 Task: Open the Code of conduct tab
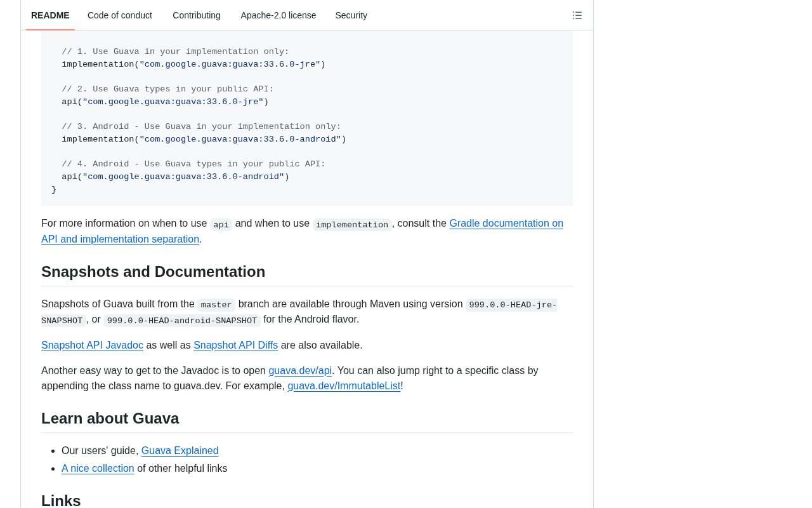120,15
